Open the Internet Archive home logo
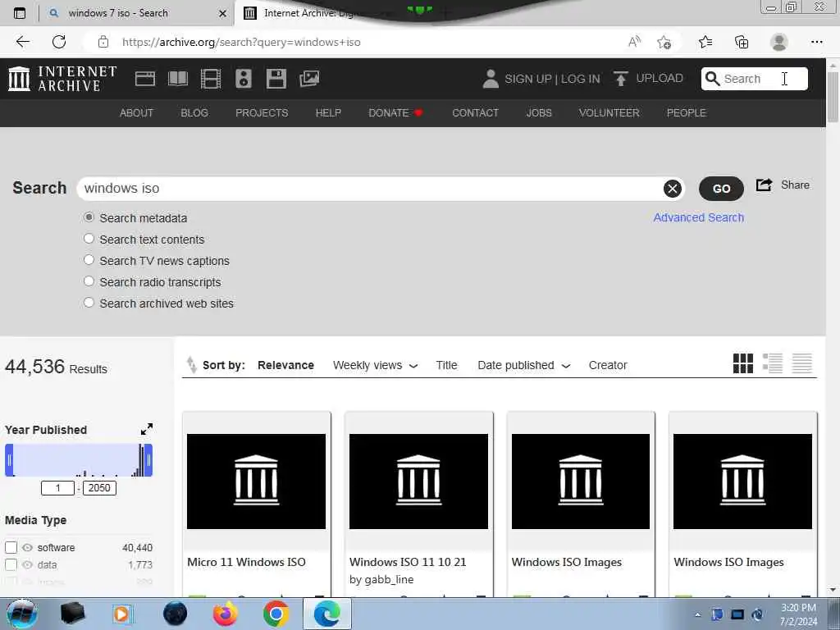The height and width of the screenshot is (630, 840). tap(62, 79)
